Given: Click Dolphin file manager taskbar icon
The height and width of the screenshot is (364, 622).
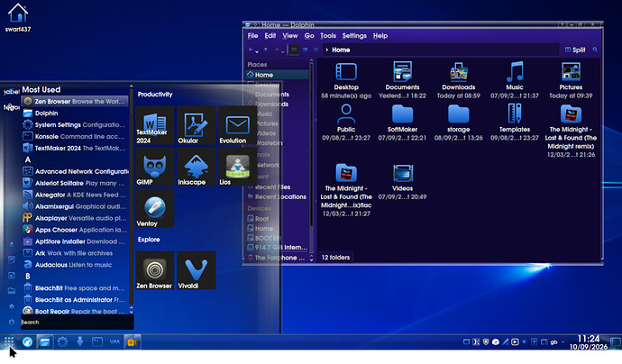Looking at the screenshot, I should (x=45, y=341).
